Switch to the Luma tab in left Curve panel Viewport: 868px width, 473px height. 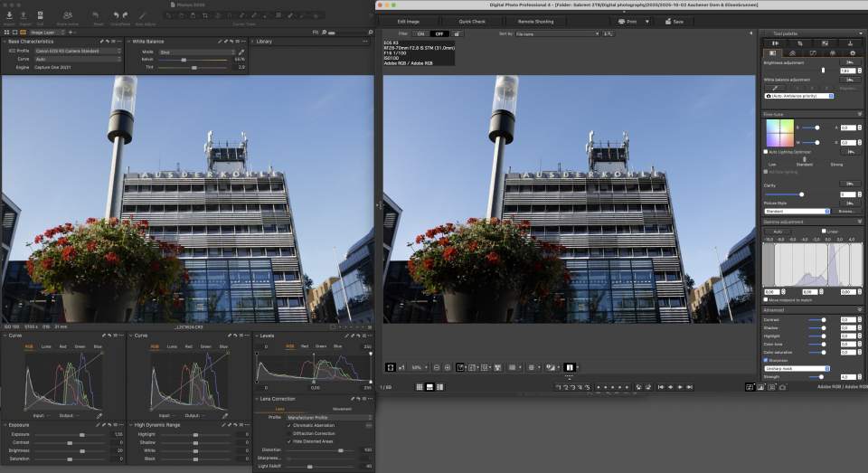click(45, 346)
